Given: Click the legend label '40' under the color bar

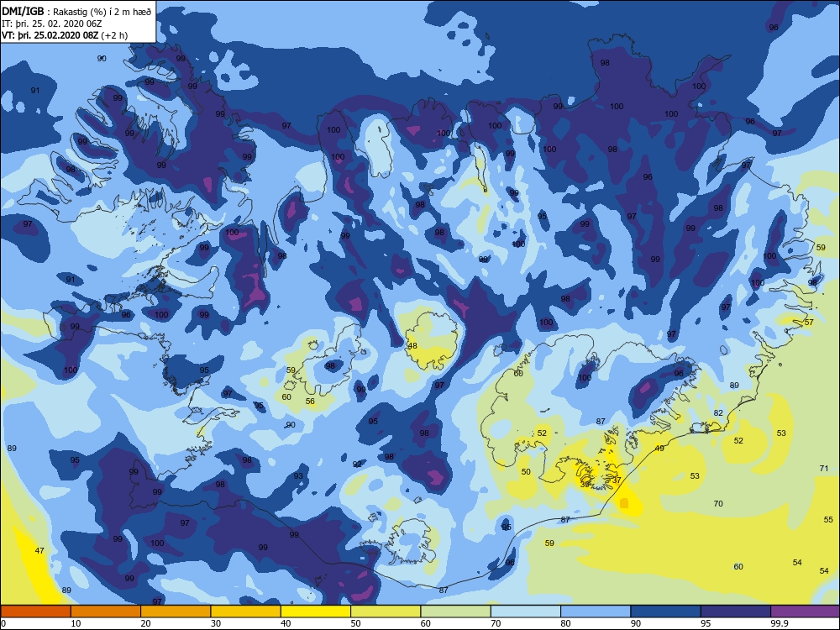Looking at the screenshot, I should 286,623.
